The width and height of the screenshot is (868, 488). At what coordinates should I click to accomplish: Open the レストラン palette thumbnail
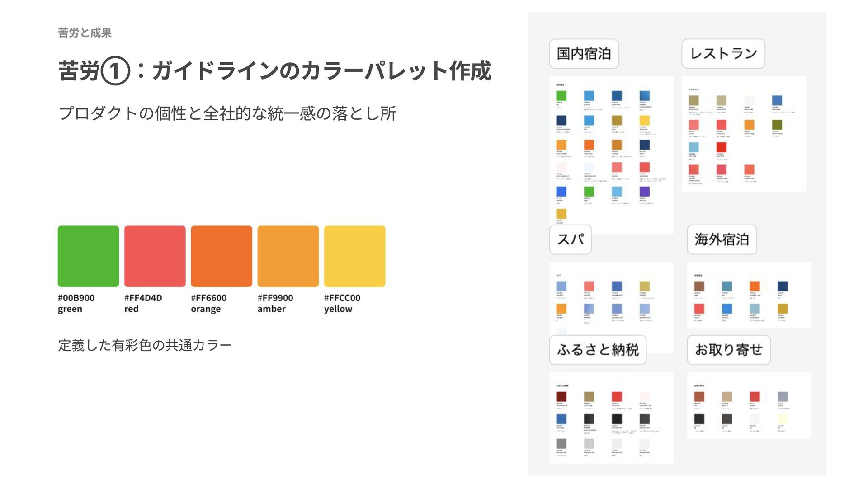point(744,134)
